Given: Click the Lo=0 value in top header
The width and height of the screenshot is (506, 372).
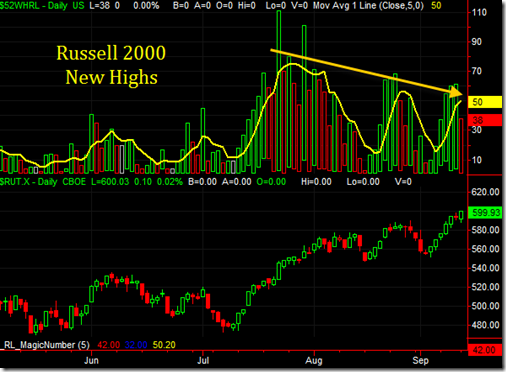Looking at the screenshot, I should click(x=276, y=6).
